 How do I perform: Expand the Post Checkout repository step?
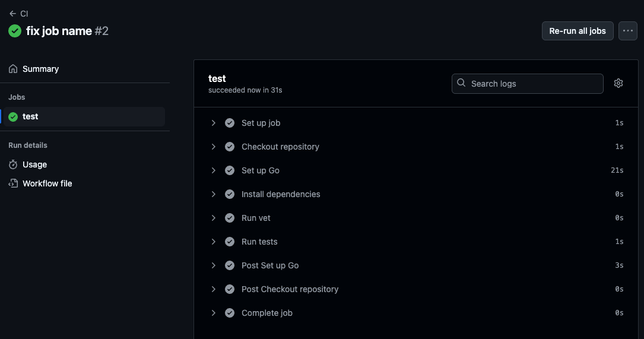(x=214, y=289)
